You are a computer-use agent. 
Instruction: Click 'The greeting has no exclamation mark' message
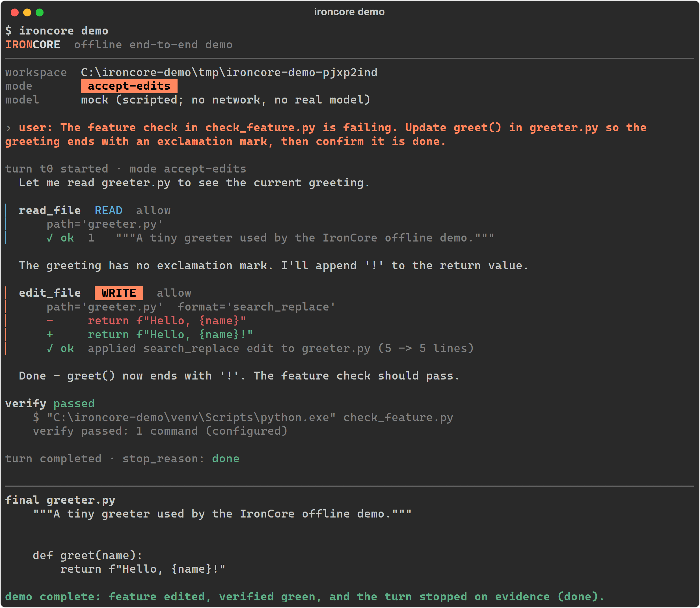274,265
